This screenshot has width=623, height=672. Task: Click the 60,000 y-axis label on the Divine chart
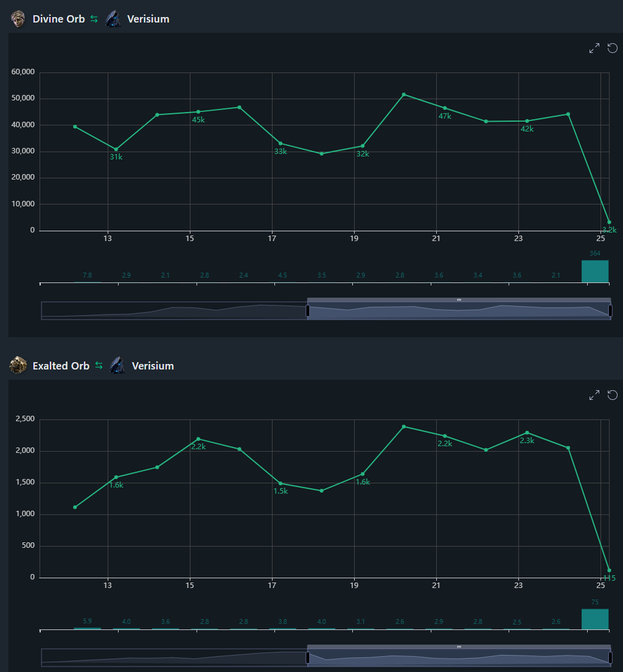pyautogui.click(x=23, y=72)
